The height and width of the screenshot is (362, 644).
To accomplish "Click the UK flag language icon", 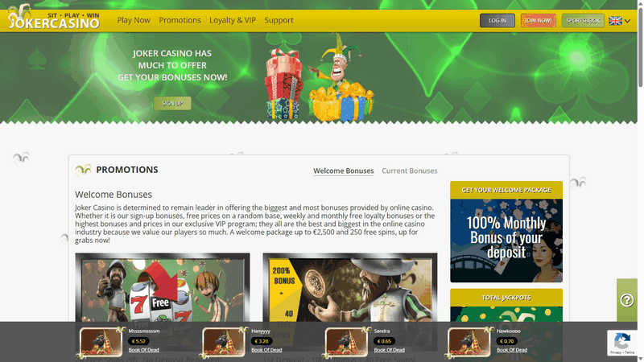I will (x=615, y=21).
